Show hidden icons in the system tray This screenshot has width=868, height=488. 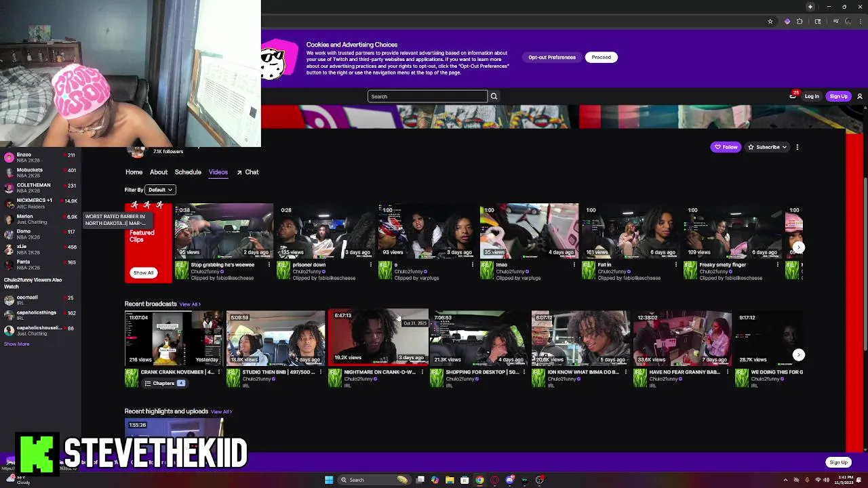tap(787, 480)
